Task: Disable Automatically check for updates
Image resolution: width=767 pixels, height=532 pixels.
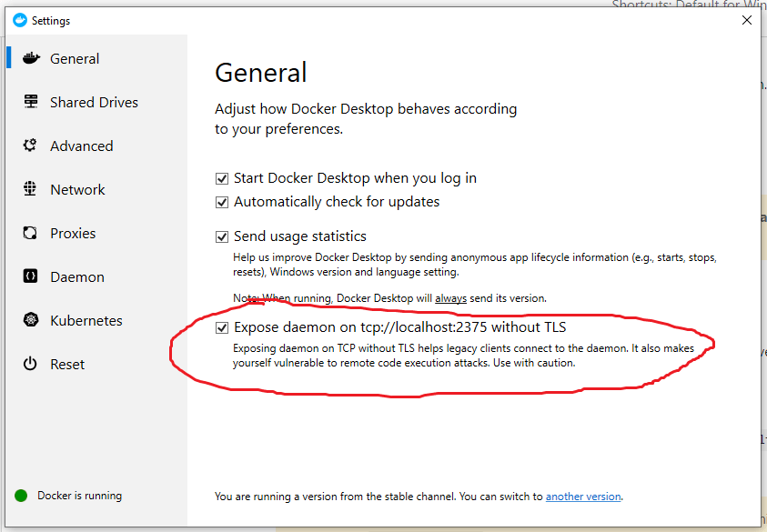Action: point(222,202)
